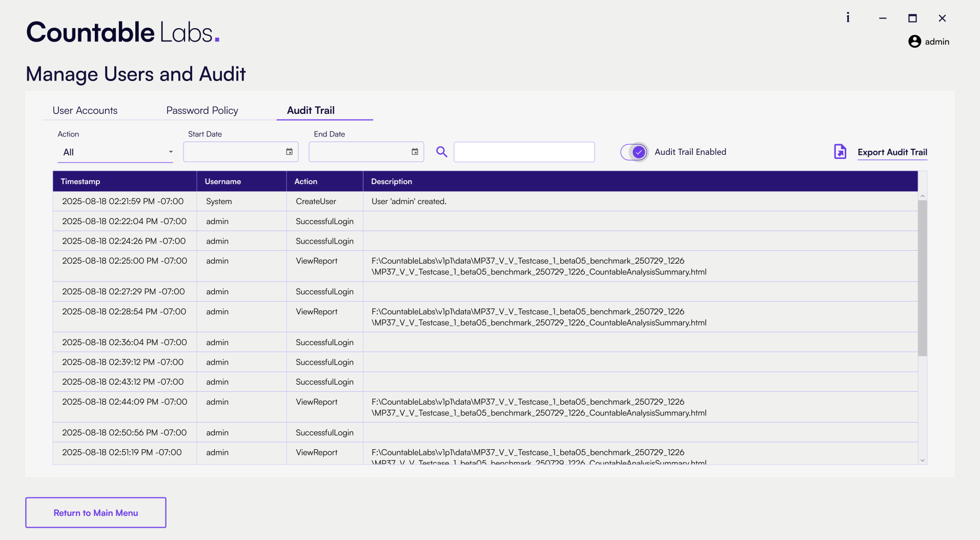Switch to the User Accounts tab
Screen dimensions: 980x540
point(85,110)
